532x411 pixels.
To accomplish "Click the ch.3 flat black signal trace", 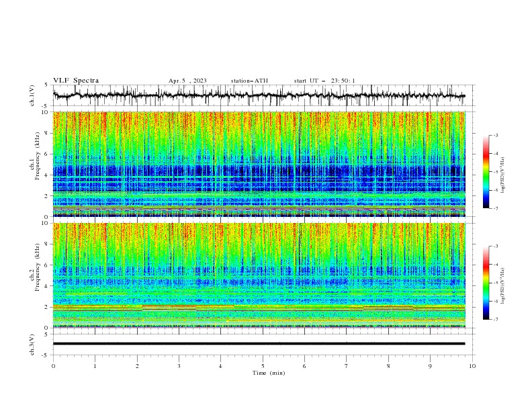I will (259, 344).
